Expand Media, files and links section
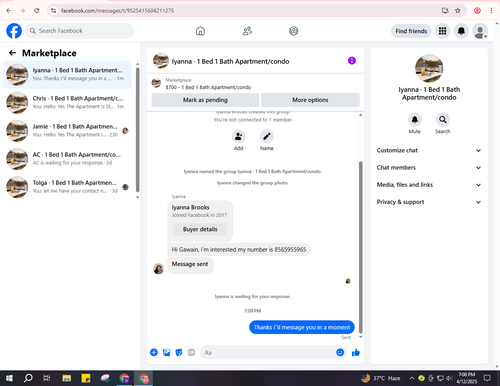This screenshot has width=500, height=386. [429, 185]
